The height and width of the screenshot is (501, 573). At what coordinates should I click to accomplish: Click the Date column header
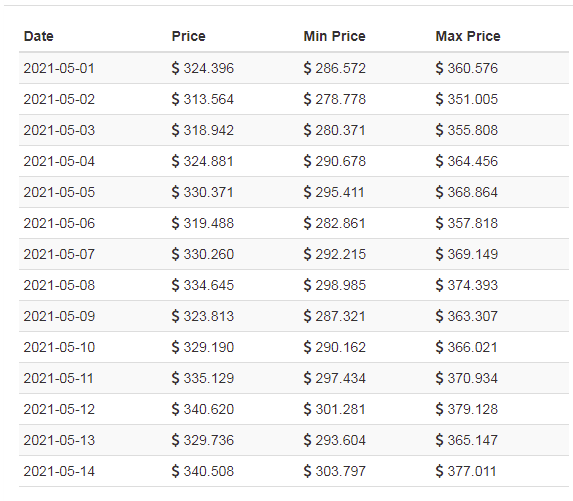click(39, 36)
